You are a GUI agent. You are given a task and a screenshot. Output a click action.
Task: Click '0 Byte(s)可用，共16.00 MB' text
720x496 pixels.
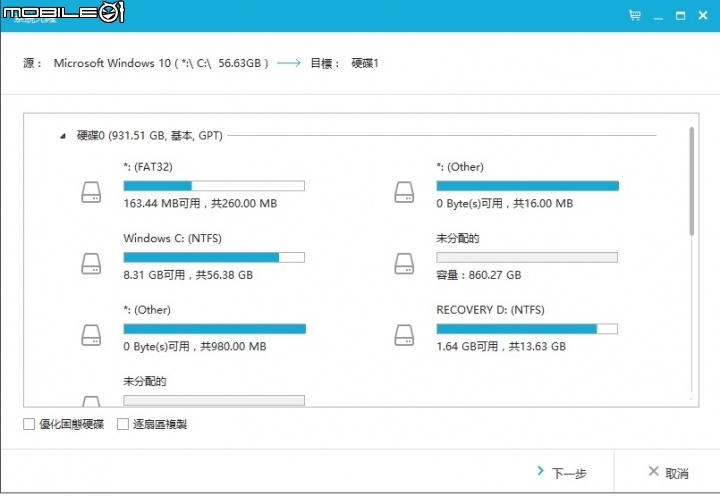505,203
